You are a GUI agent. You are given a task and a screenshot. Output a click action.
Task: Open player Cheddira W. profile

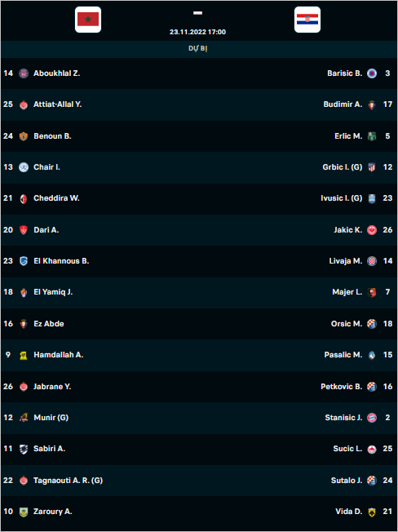[56, 198]
